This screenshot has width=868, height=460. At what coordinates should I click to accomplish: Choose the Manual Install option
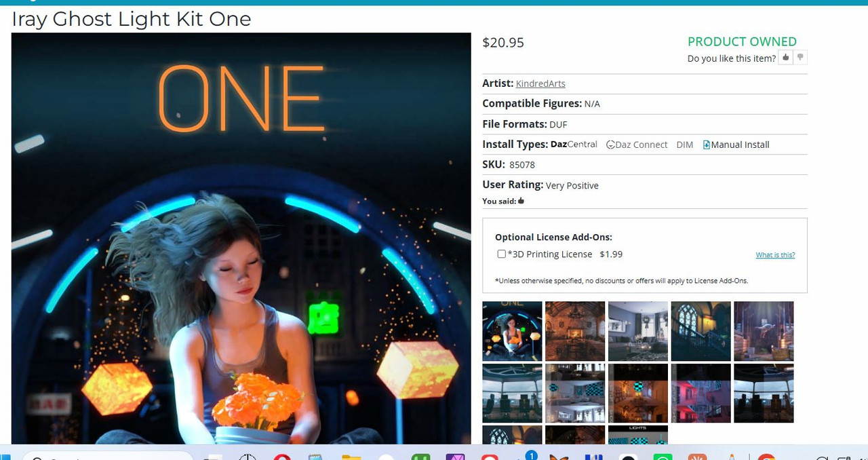coord(736,145)
